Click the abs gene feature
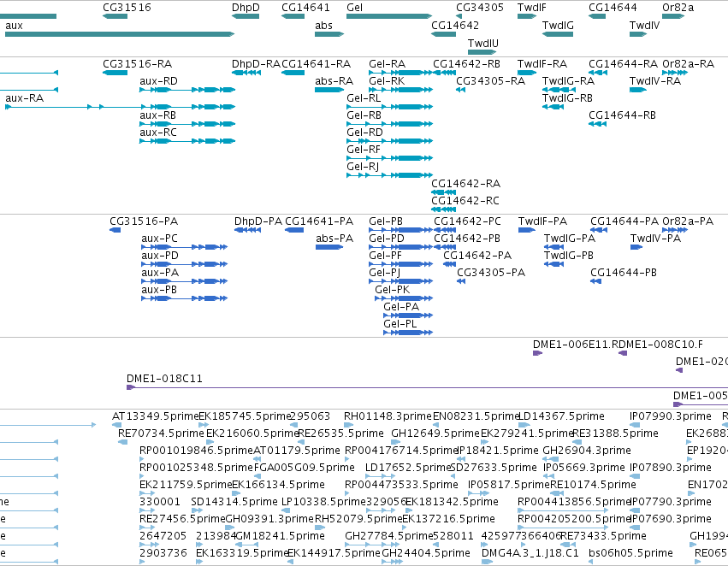 [x=329, y=34]
